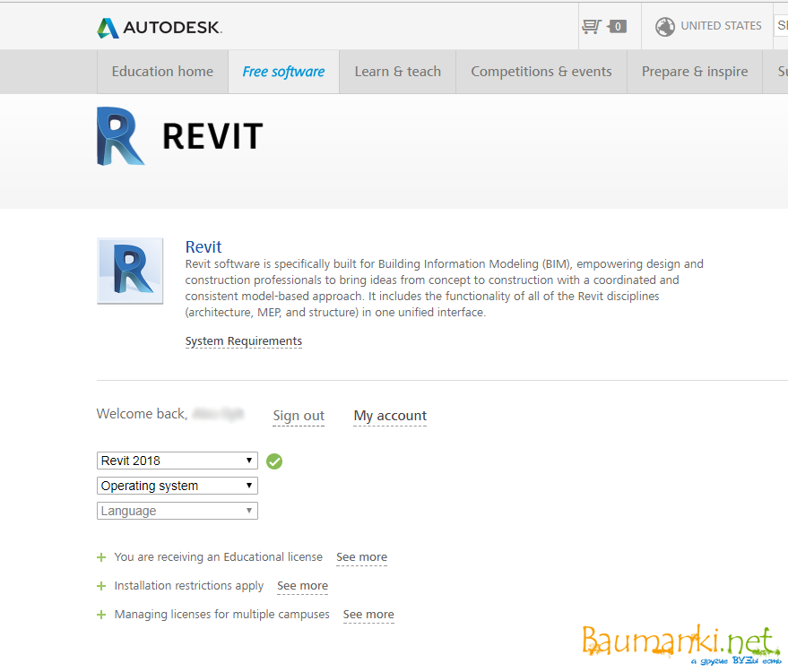Click the globe region icon
The width and height of the screenshot is (788, 672).
click(665, 26)
